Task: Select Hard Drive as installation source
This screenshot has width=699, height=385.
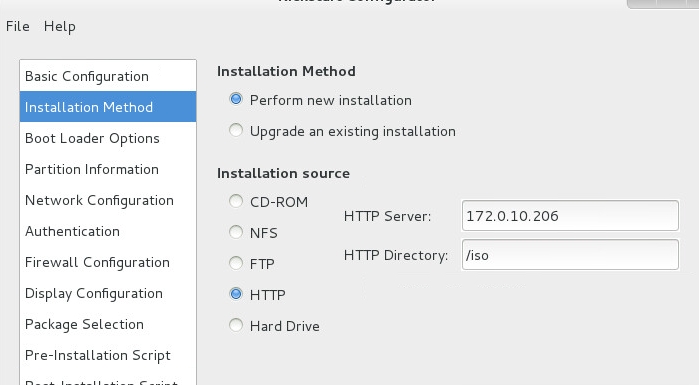Action: click(236, 325)
